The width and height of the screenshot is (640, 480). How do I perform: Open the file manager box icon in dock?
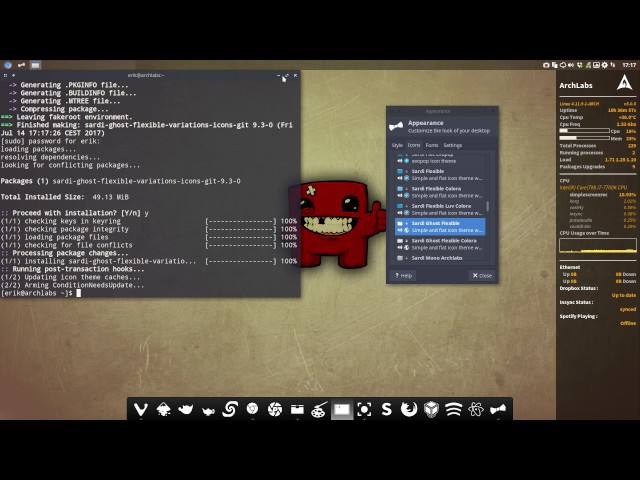coord(297,409)
